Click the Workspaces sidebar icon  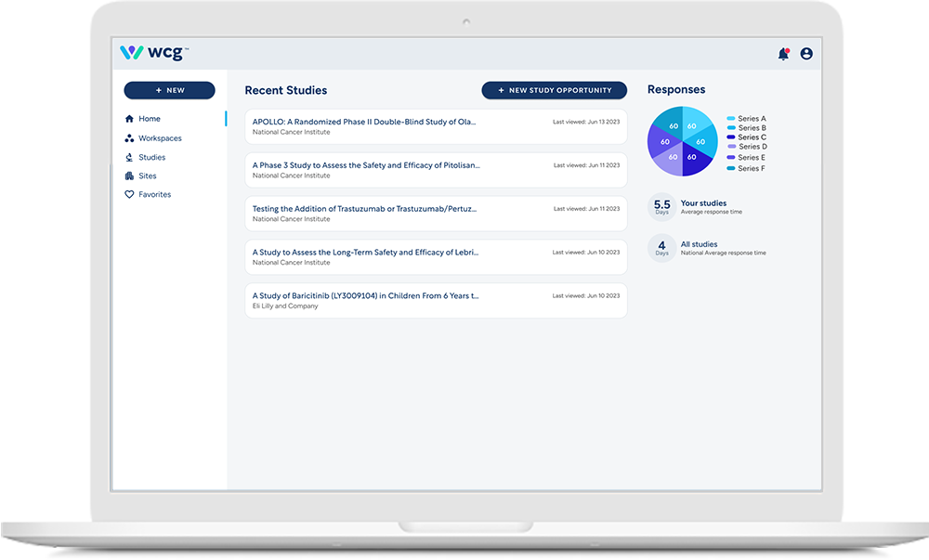pyautogui.click(x=129, y=138)
